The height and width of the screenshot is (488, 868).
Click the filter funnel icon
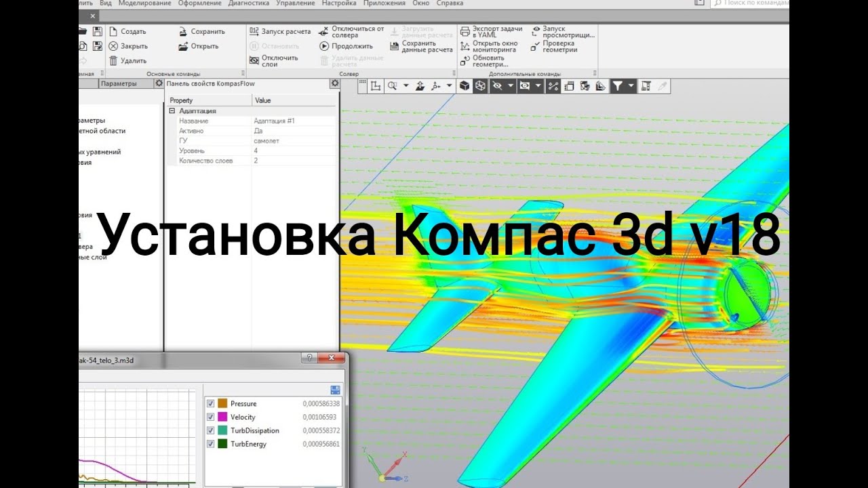617,86
